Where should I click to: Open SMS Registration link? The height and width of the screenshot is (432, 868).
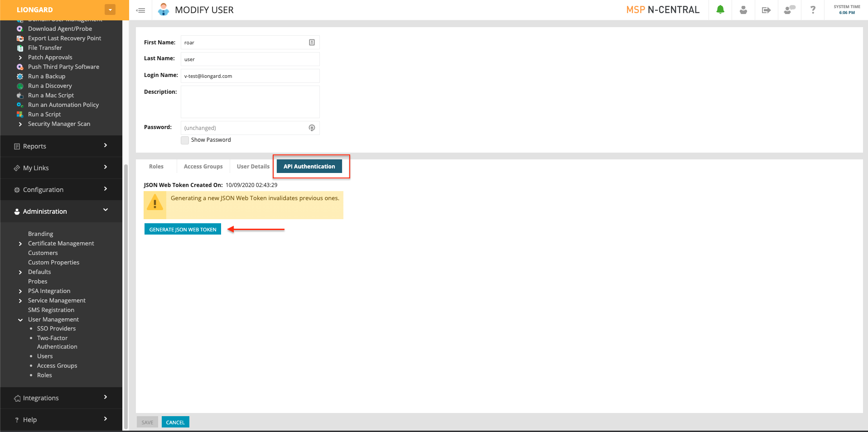(51, 310)
